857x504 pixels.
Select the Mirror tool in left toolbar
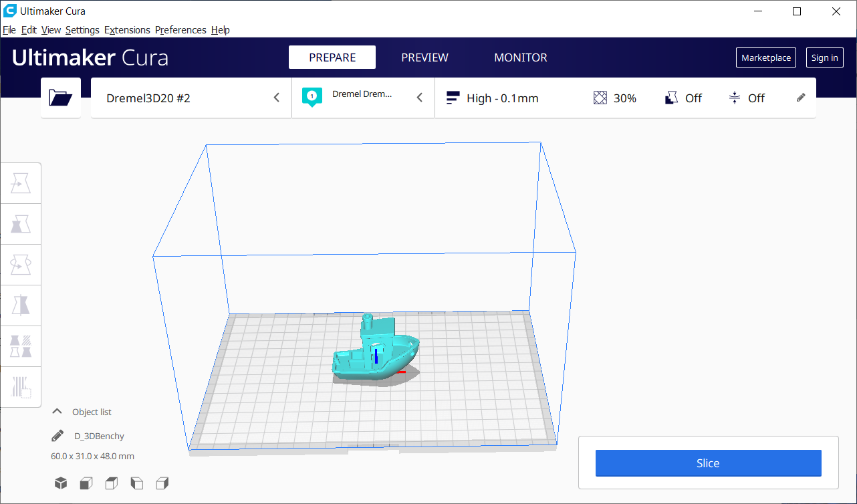coord(21,305)
